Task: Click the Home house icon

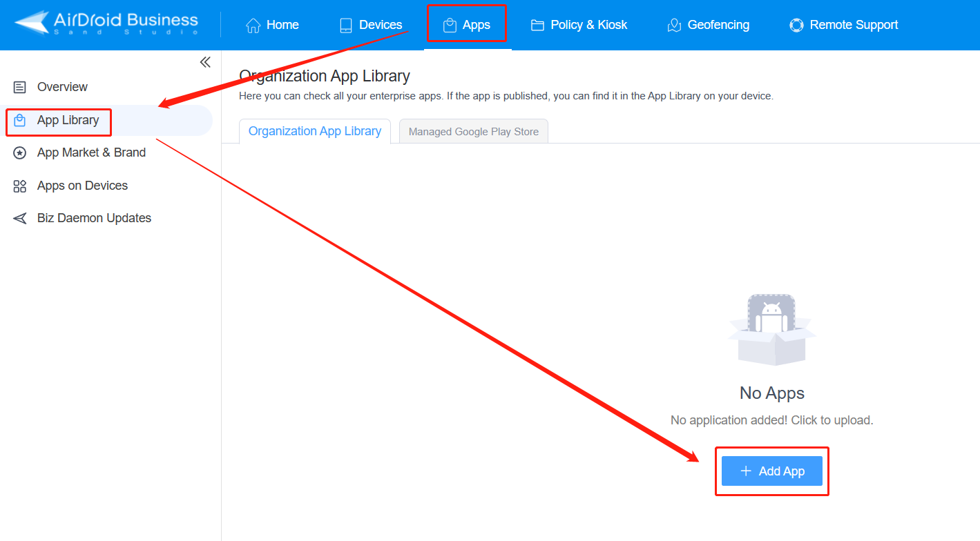Action: (x=253, y=26)
